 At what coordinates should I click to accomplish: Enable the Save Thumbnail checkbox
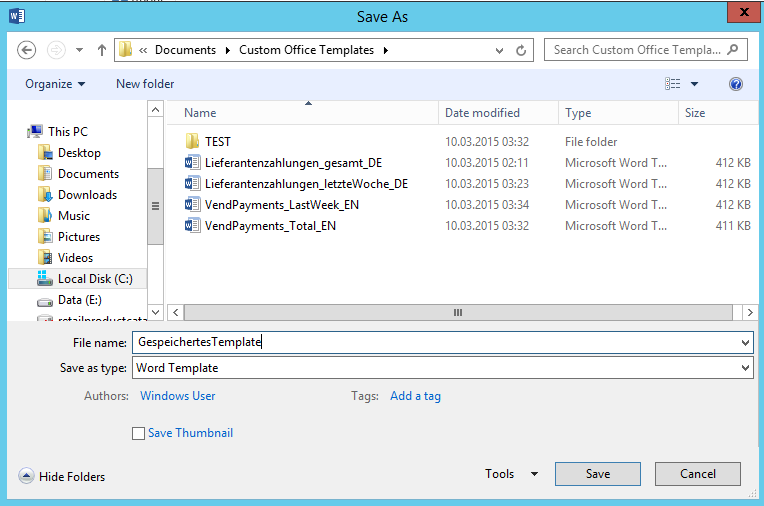point(138,433)
